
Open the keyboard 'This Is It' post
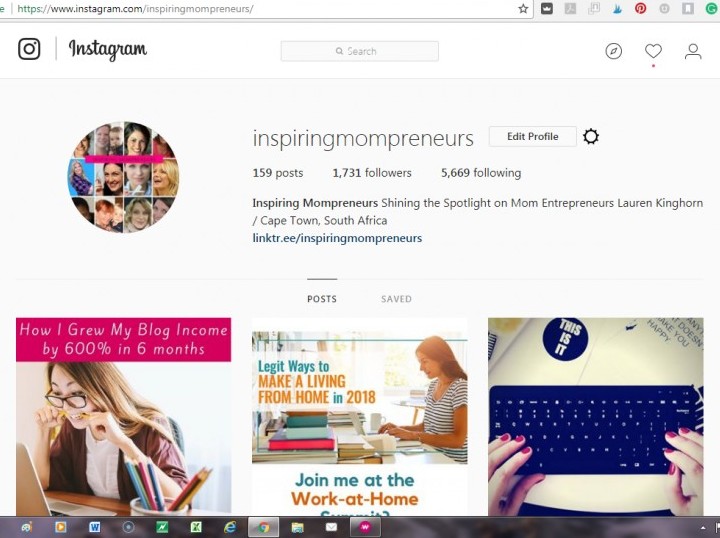point(596,416)
